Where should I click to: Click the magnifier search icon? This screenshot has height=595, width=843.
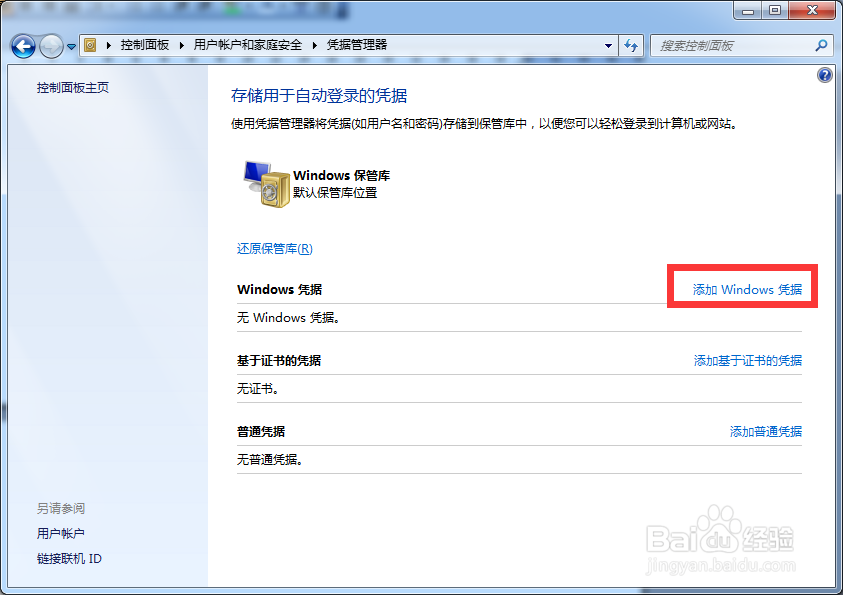820,46
